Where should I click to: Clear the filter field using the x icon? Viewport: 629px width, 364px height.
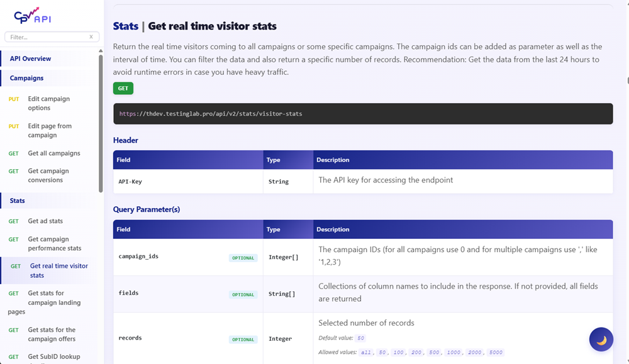92,37
